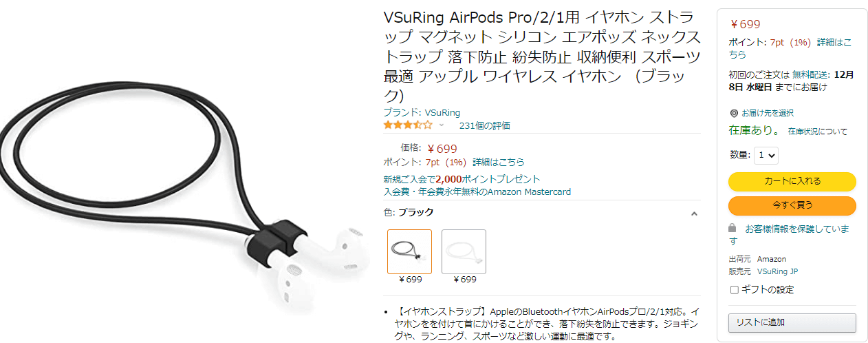This screenshot has height=343, width=868.
Task: Open the VSuRing JP seller link
Action: pos(777,271)
